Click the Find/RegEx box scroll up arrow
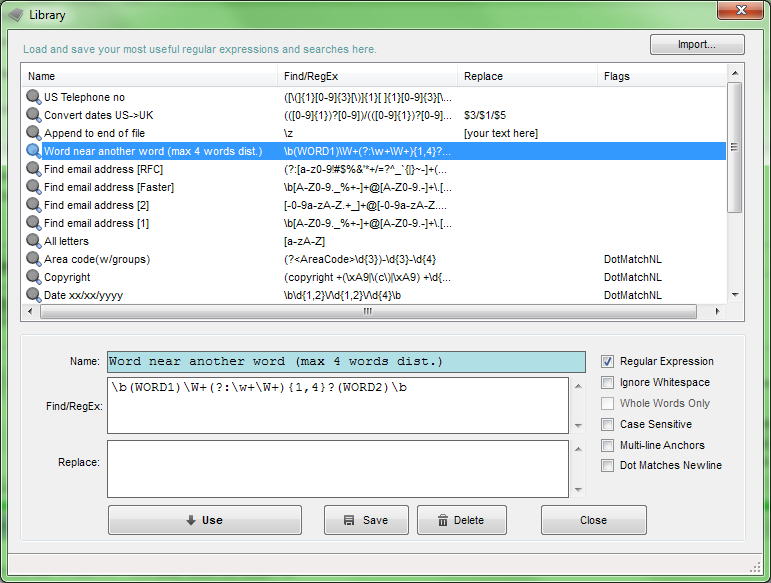The height and width of the screenshot is (583, 771). [578, 386]
